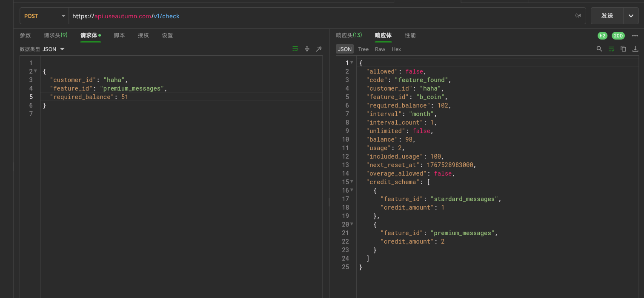Click the broadcast icon in URL bar

(x=578, y=16)
